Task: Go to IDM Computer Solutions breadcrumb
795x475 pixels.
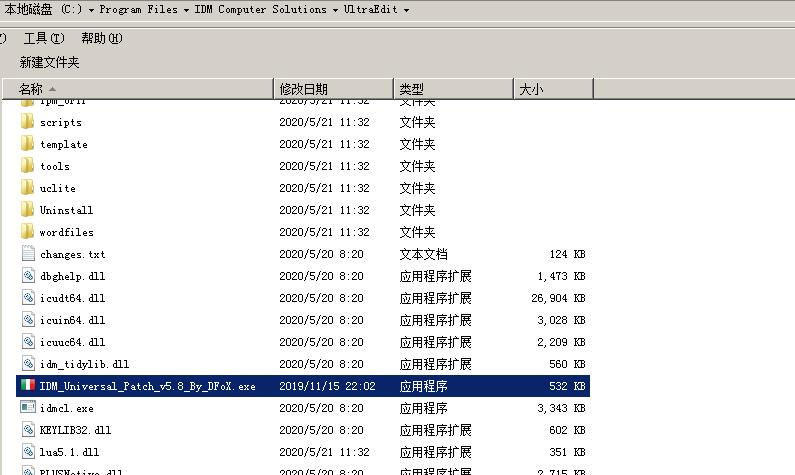Action: [x=261, y=9]
